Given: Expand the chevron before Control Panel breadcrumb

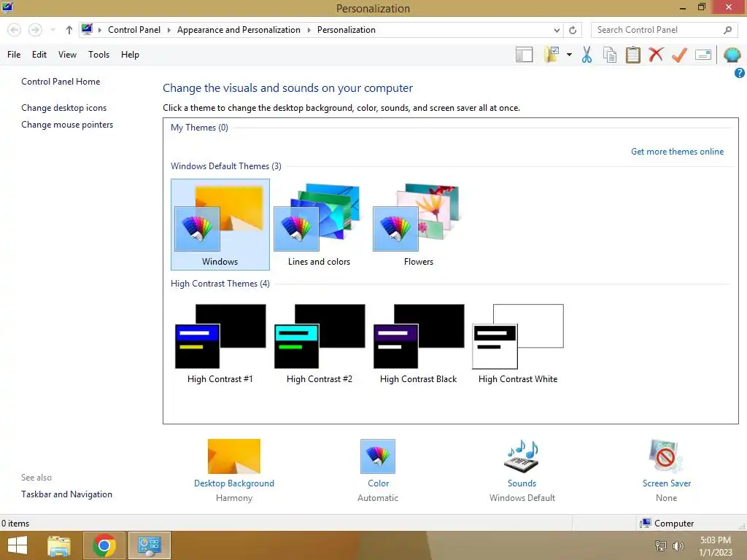Looking at the screenshot, I should 99,30.
